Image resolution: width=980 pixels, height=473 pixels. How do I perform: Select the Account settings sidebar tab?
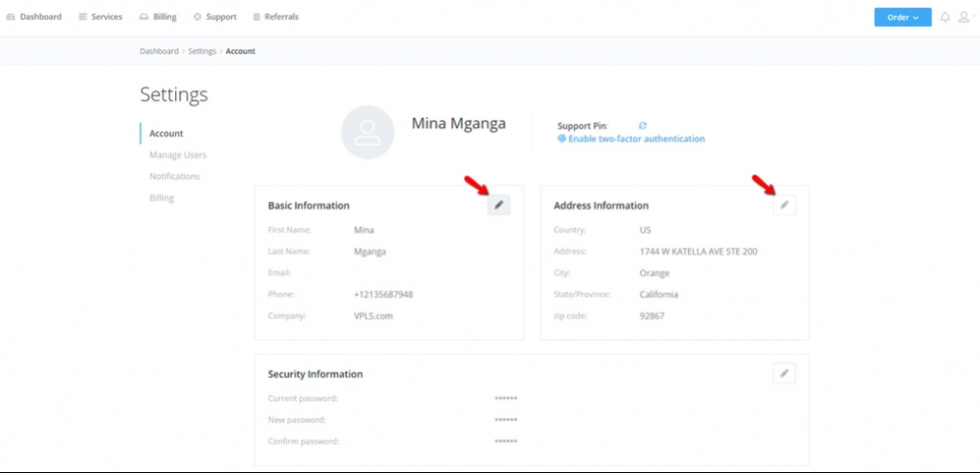(167, 133)
